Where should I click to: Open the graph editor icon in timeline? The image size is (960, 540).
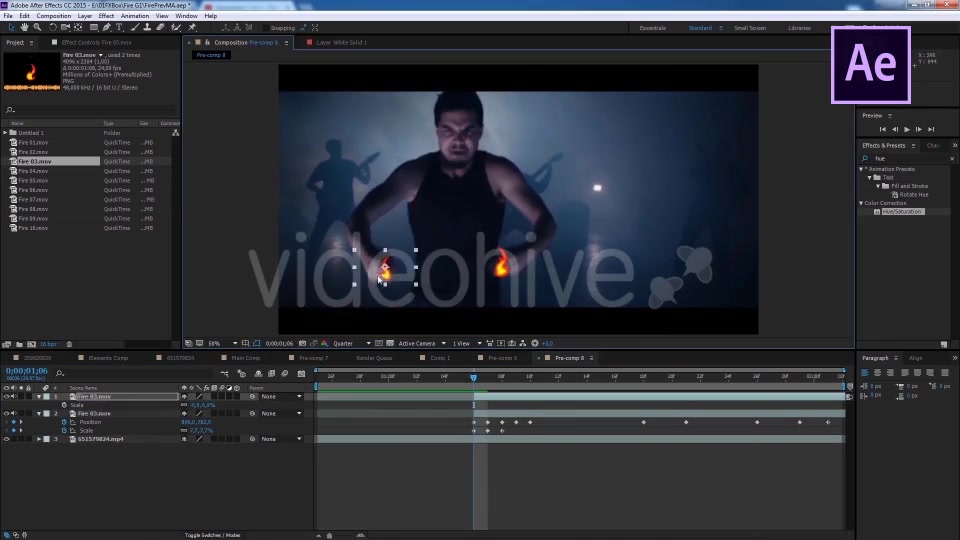(301, 373)
